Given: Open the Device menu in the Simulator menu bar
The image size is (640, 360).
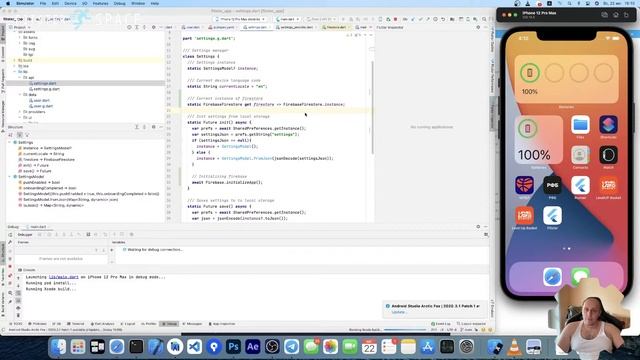Looking at the screenshot, I should (70, 3).
